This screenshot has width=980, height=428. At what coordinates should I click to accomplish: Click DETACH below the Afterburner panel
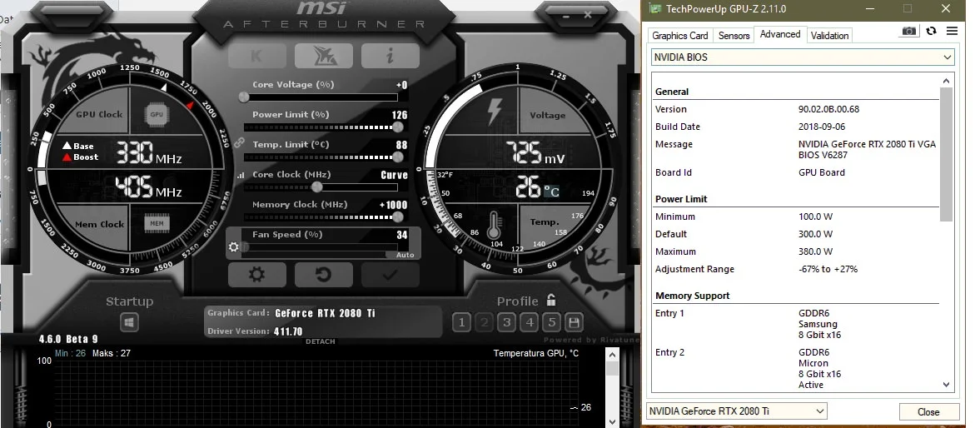tap(321, 341)
